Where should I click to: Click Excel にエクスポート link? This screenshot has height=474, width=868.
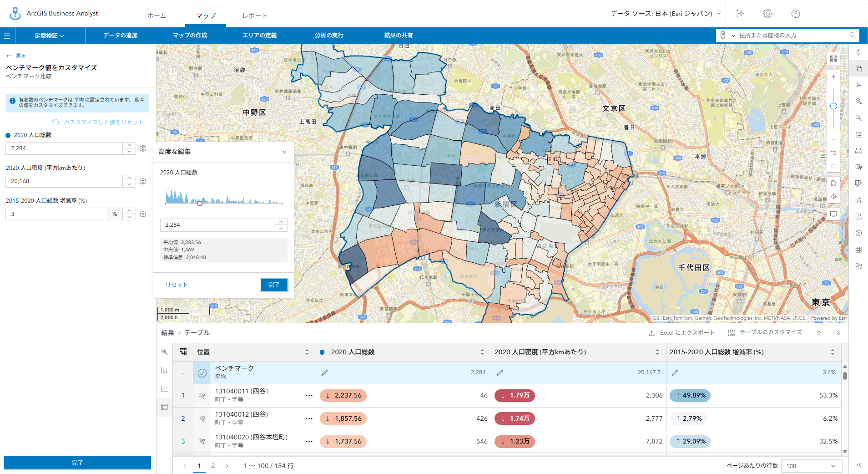point(681,333)
